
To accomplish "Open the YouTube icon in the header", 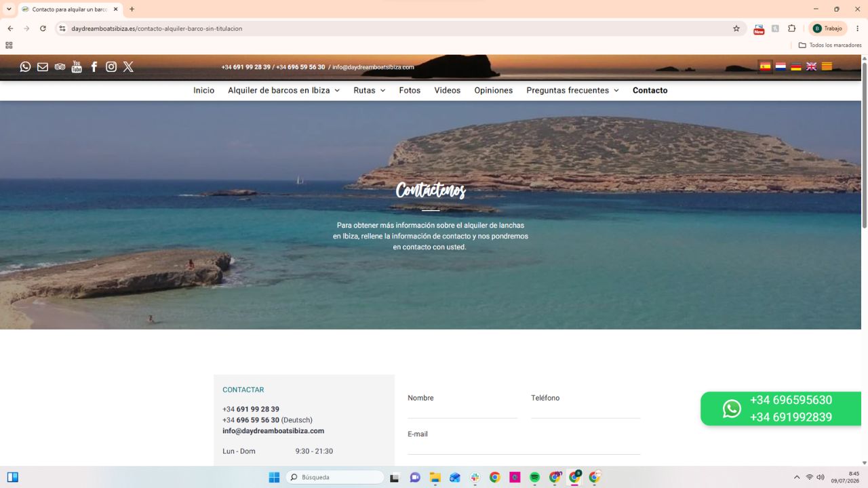I will coord(77,66).
